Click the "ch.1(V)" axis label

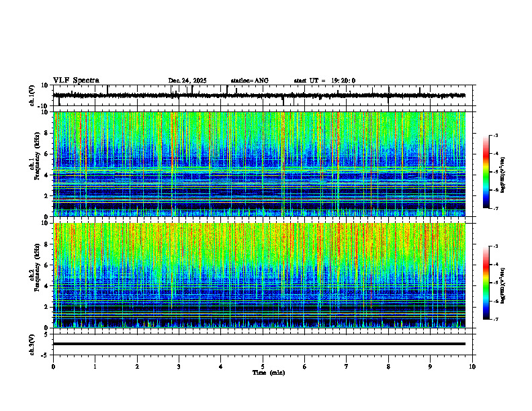coord(32,95)
